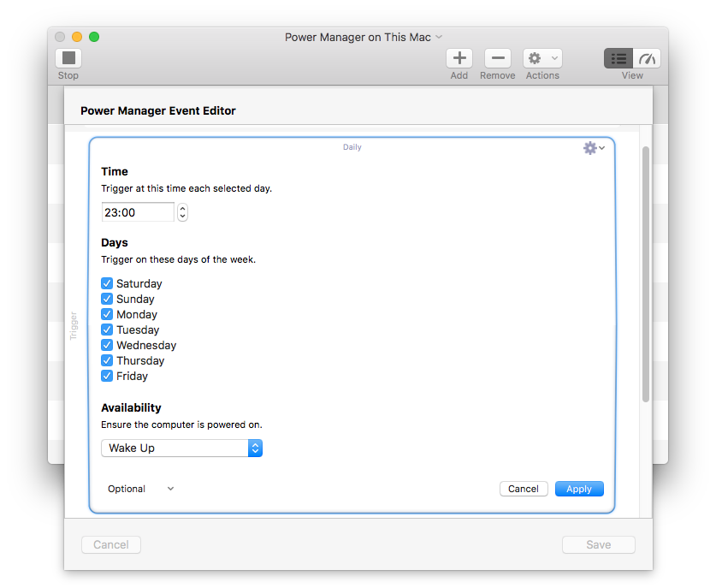
Task: Uncheck the Saturday checkbox
Action: 107,283
